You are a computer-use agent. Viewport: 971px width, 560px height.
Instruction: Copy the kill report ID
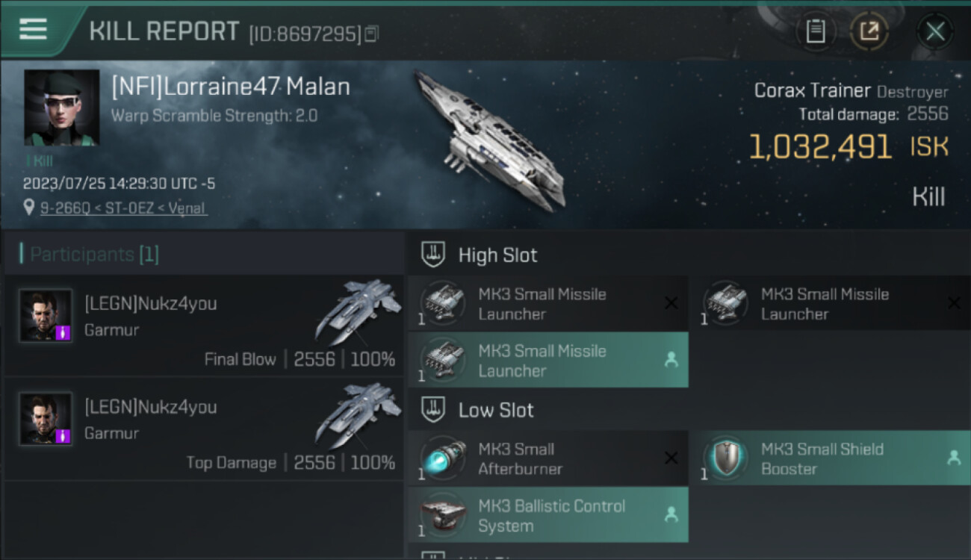coord(372,34)
